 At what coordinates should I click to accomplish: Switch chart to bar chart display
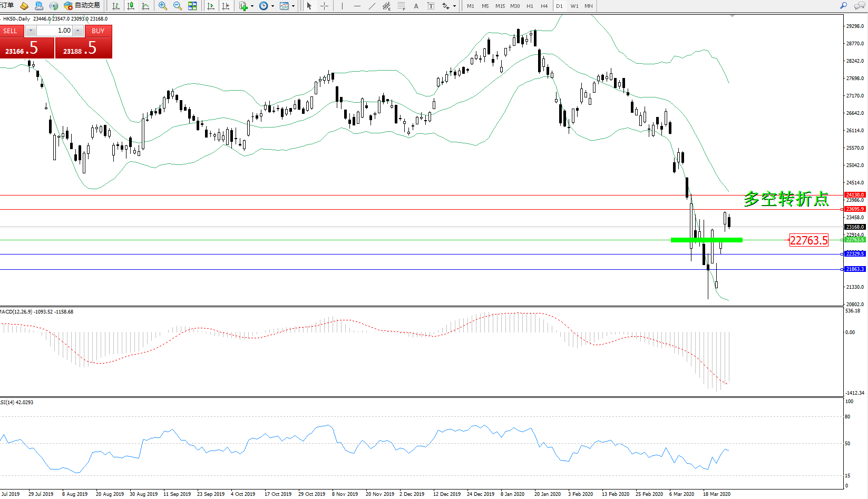[x=116, y=6]
